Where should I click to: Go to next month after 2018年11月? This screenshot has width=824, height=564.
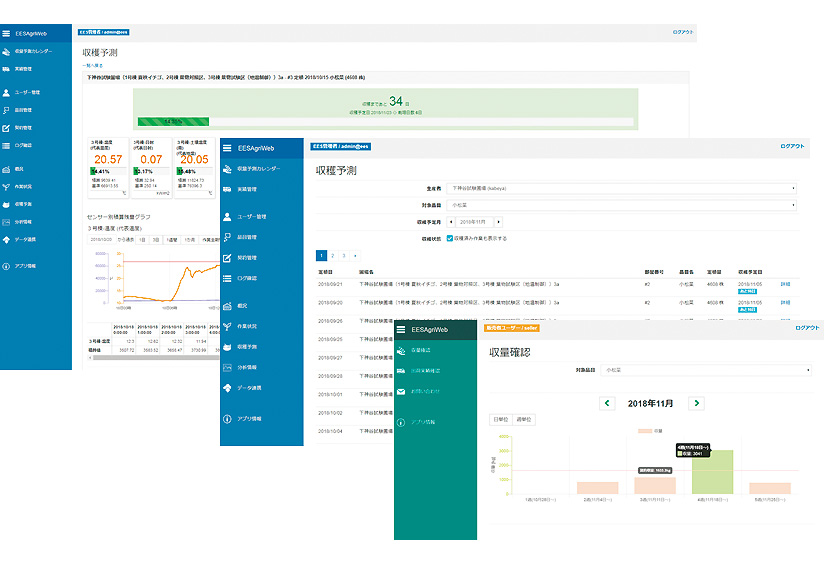tap(697, 403)
